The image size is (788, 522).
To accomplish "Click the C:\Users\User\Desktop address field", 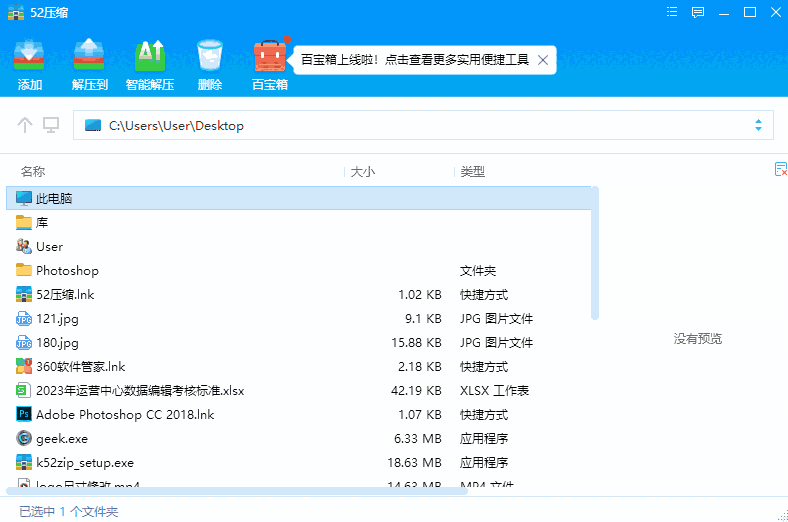I will click(423, 125).
